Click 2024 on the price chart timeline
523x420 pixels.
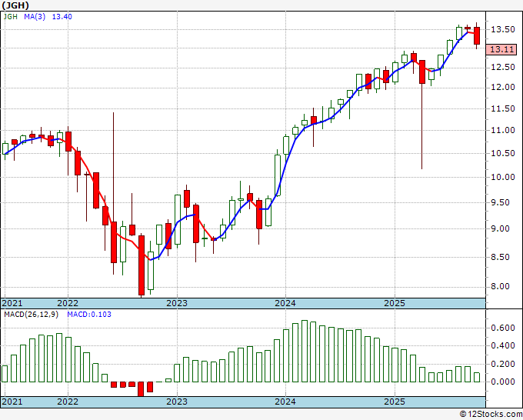(x=285, y=303)
